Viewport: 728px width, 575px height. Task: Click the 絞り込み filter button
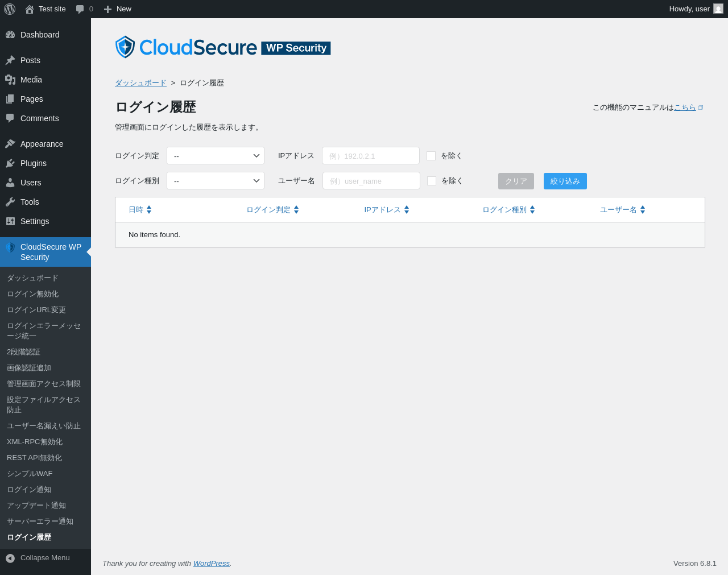(x=565, y=181)
